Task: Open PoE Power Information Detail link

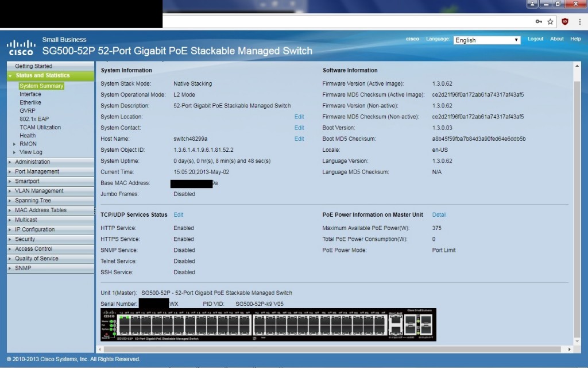Action: pos(439,215)
